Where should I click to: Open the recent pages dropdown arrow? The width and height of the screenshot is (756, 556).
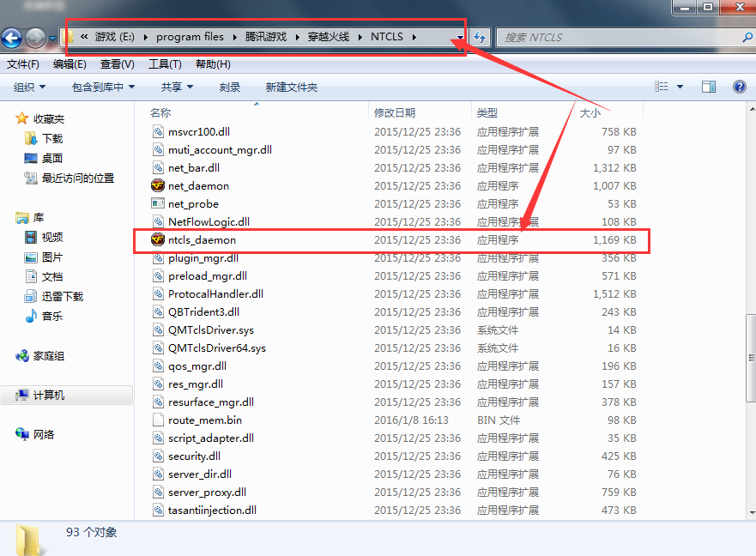pos(52,38)
